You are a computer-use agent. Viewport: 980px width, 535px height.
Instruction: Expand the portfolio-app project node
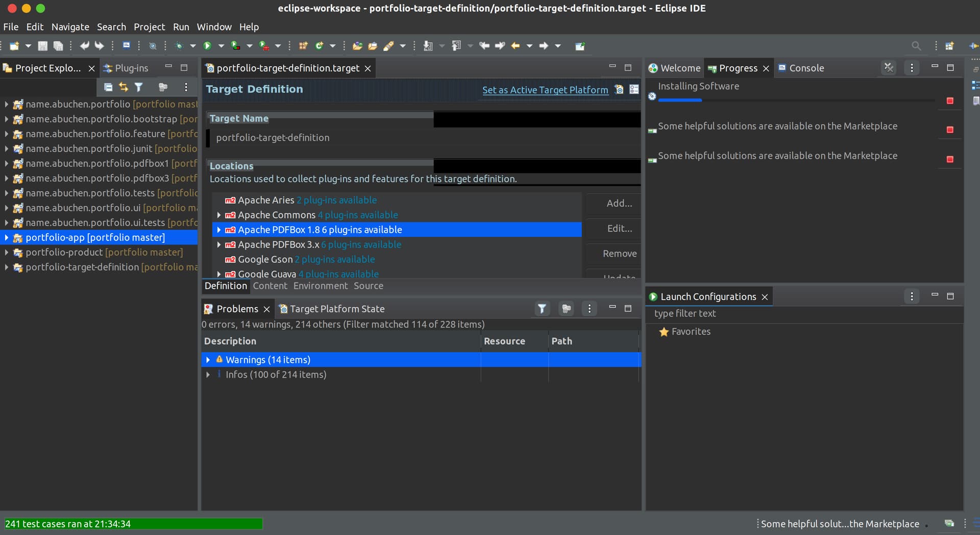tap(6, 237)
